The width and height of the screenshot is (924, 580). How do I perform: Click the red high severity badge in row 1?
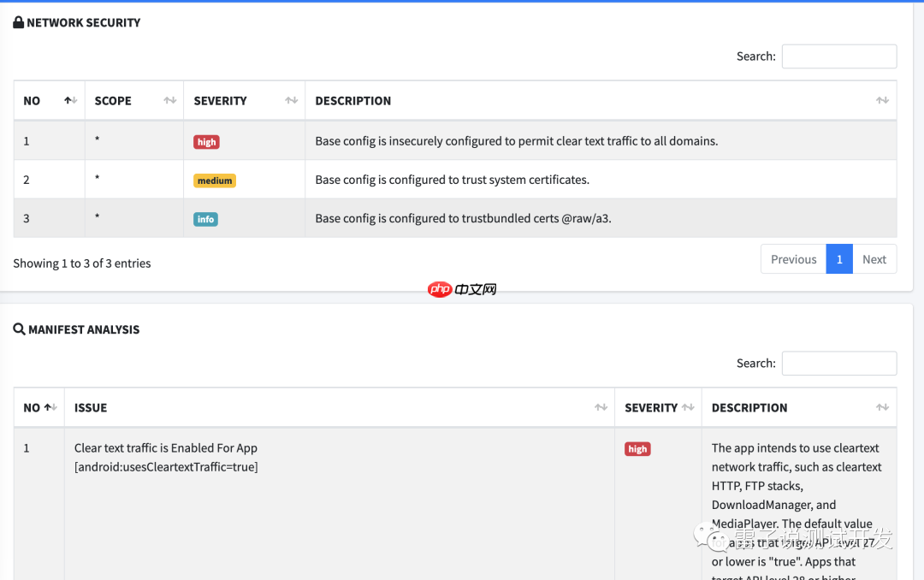point(206,142)
